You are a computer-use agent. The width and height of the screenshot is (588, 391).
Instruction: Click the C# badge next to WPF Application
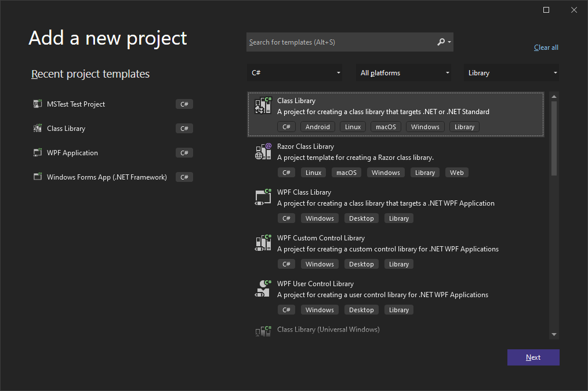pos(184,153)
